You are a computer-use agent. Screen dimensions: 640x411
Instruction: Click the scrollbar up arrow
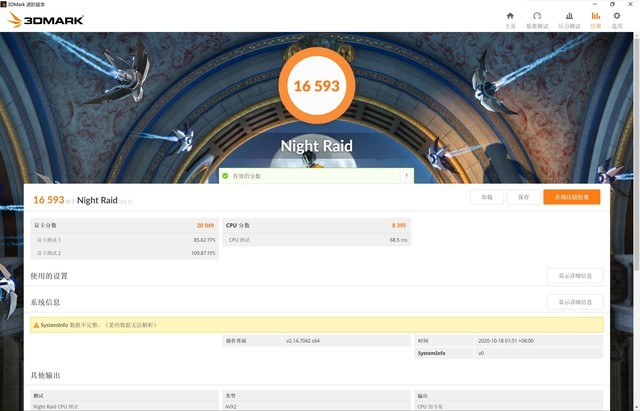pyautogui.click(x=637, y=36)
